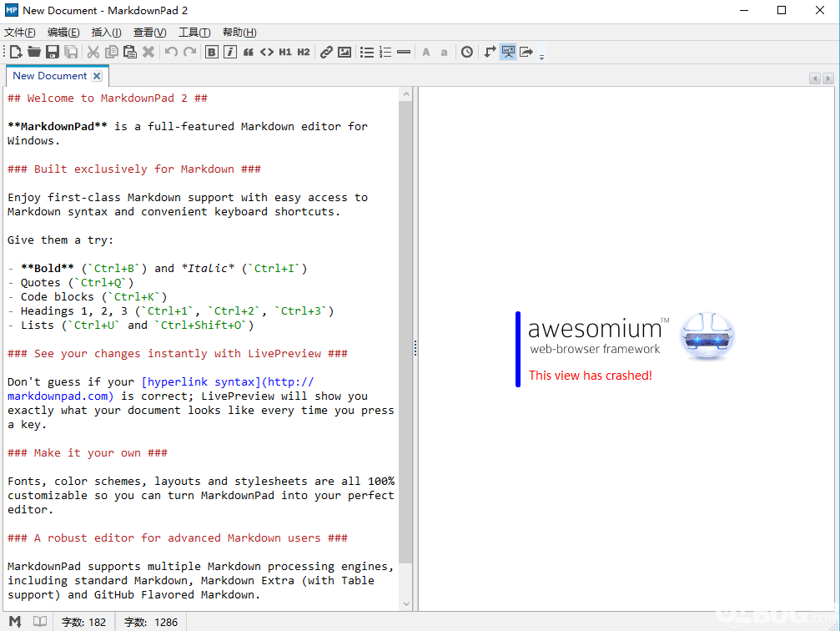840x631 pixels.
Task: Click the 'See your changes instantly' heading line
Action: (178, 353)
